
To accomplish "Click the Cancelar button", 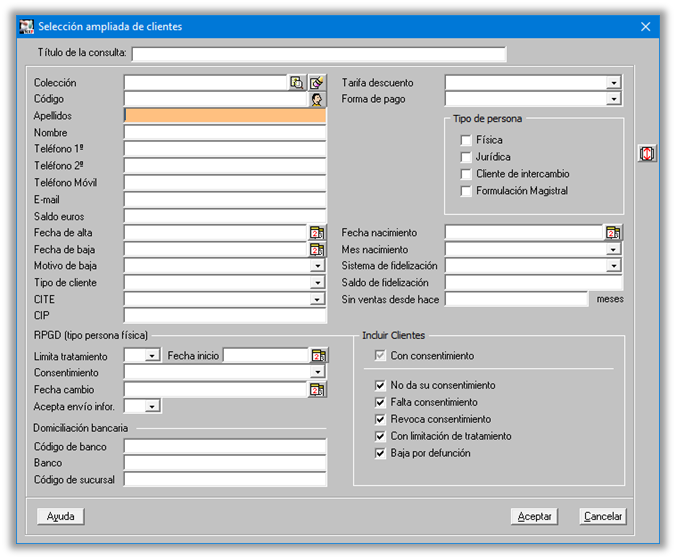I will pyautogui.click(x=603, y=516).
